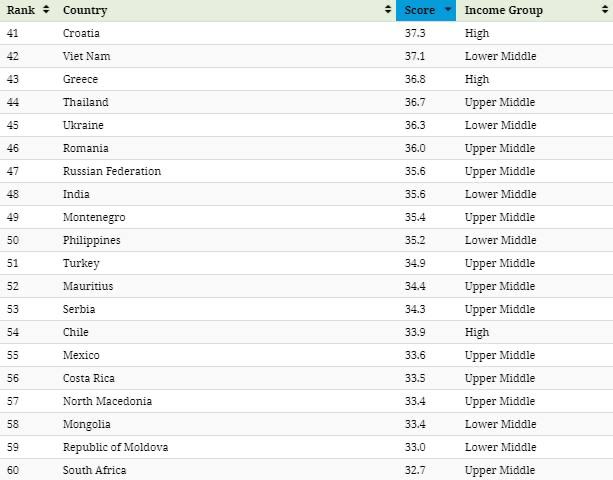Click Upper Middle in Thailand row
The width and height of the screenshot is (613, 480).
[x=500, y=103]
